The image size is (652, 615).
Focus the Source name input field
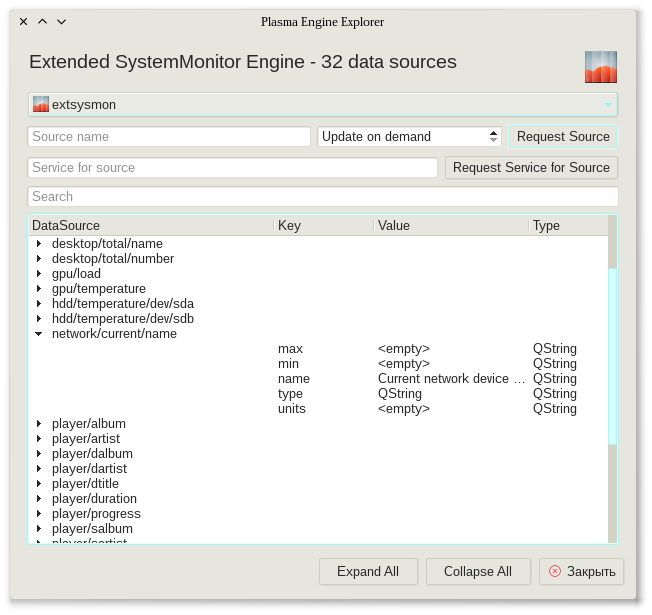point(169,137)
